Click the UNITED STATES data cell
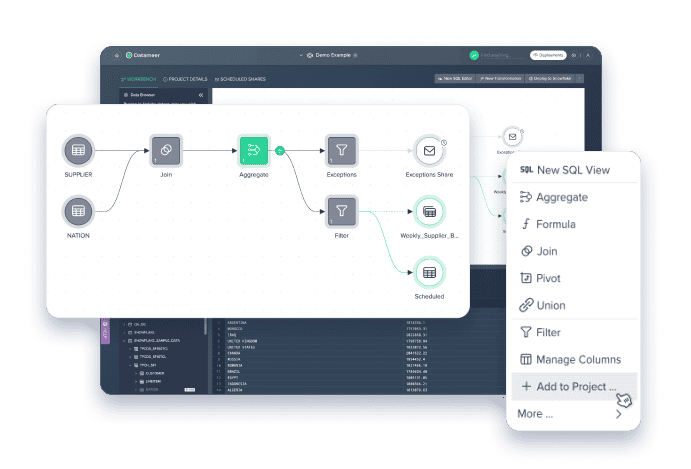This screenshot has width=691, height=469. 241,347
